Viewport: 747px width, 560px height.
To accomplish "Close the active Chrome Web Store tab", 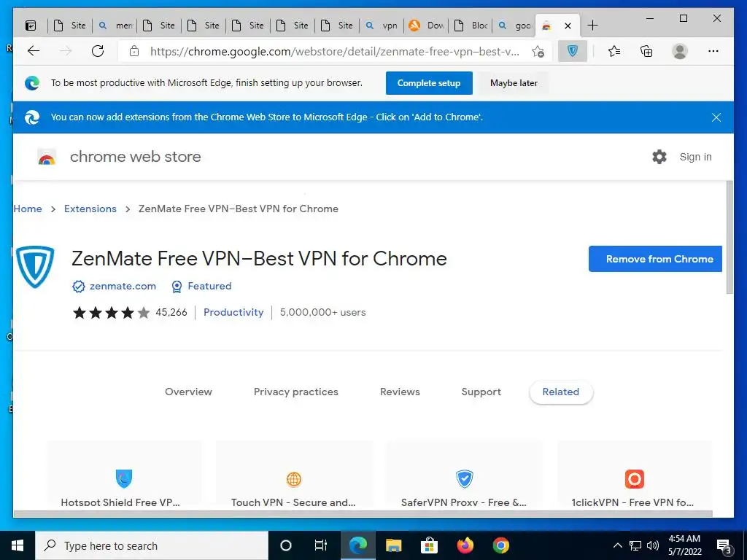I will [568, 26].
